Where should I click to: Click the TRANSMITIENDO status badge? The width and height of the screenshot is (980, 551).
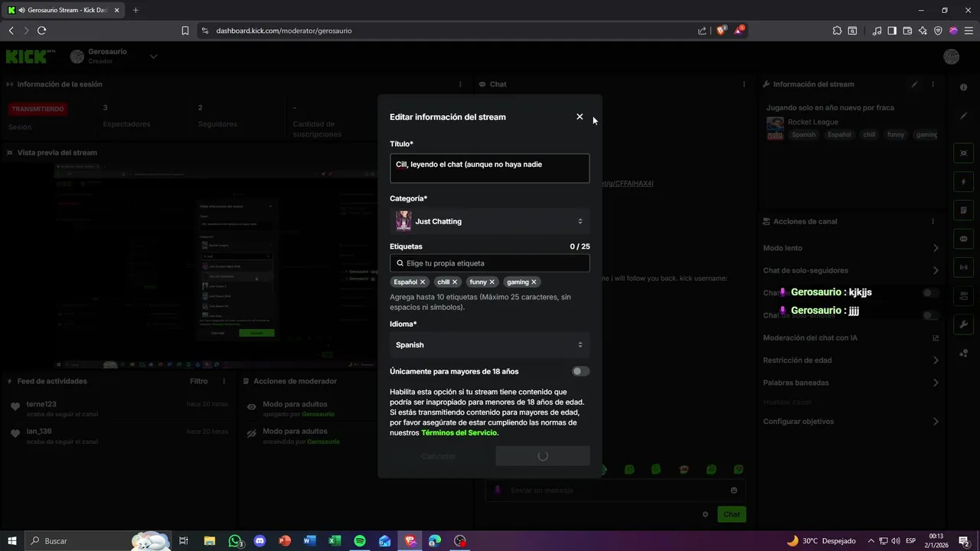click(x=38, y=109)
